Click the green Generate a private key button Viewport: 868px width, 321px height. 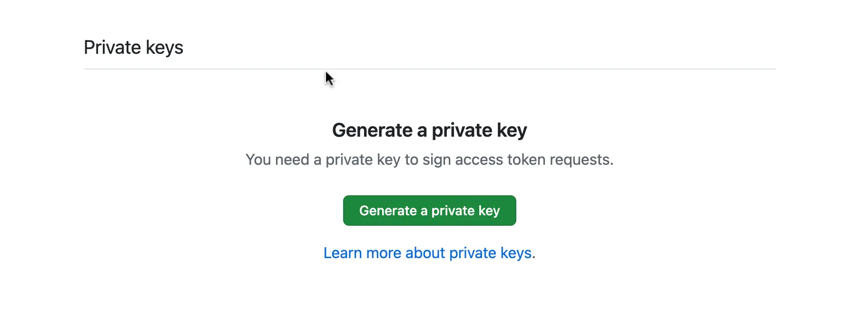[x=429, y=210]
